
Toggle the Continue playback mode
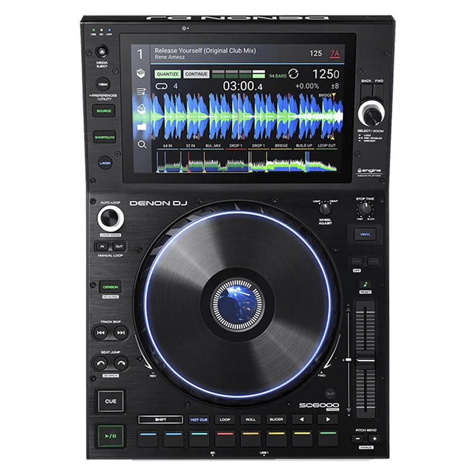pos(196,74)
